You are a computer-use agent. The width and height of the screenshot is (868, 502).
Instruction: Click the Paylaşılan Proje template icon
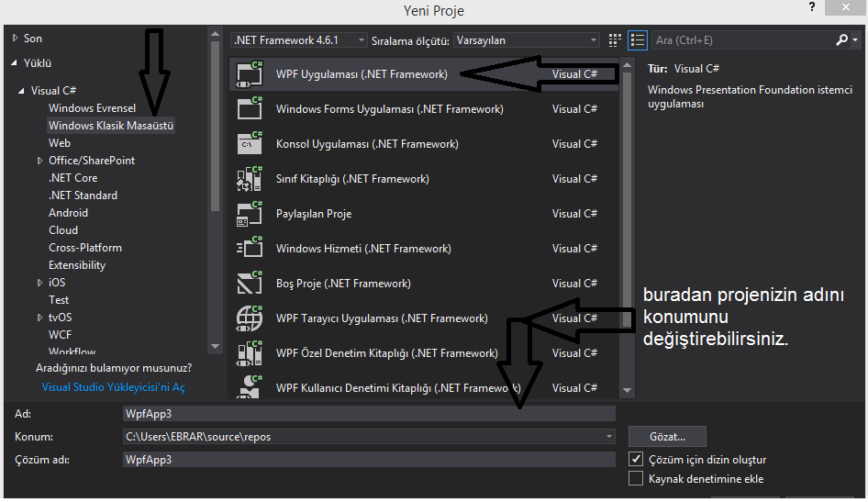(x=250, y=214)
